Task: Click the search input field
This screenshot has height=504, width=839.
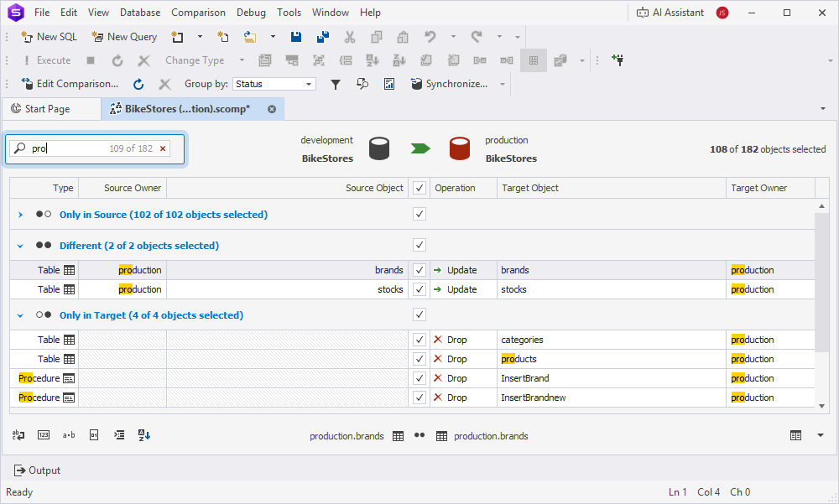Action: (67, 148)
